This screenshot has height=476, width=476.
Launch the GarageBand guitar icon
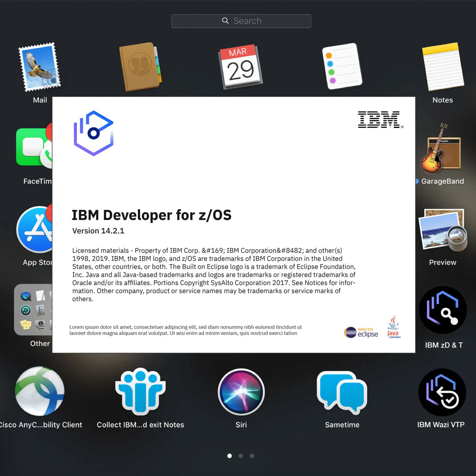(441, 148)
